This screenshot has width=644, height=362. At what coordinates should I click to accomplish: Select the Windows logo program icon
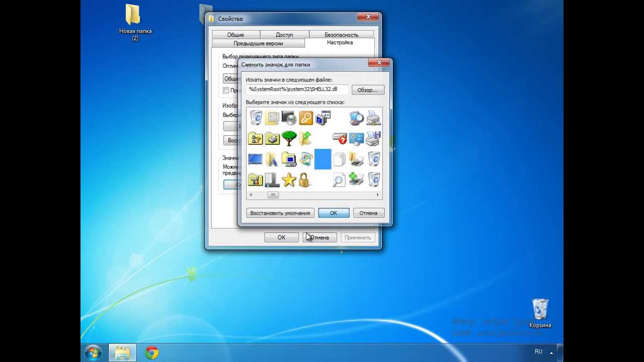pyautogui.click(x=306, y=159)
